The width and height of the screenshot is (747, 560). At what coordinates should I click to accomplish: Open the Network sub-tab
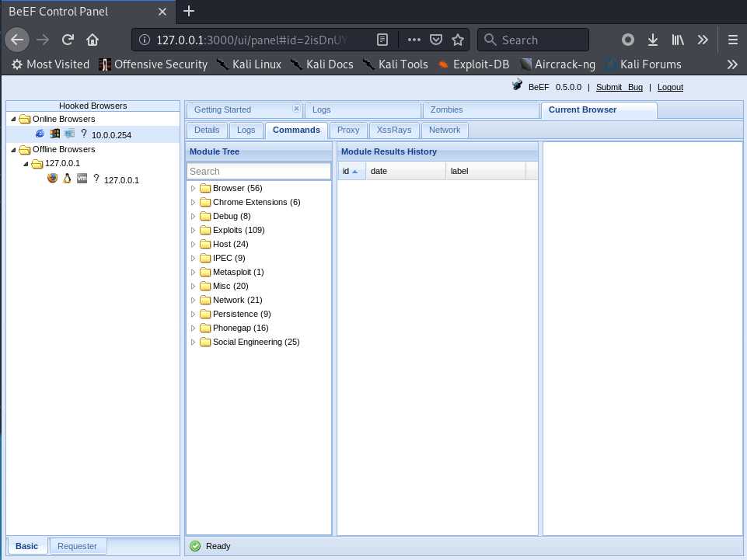tap(445, 130)
